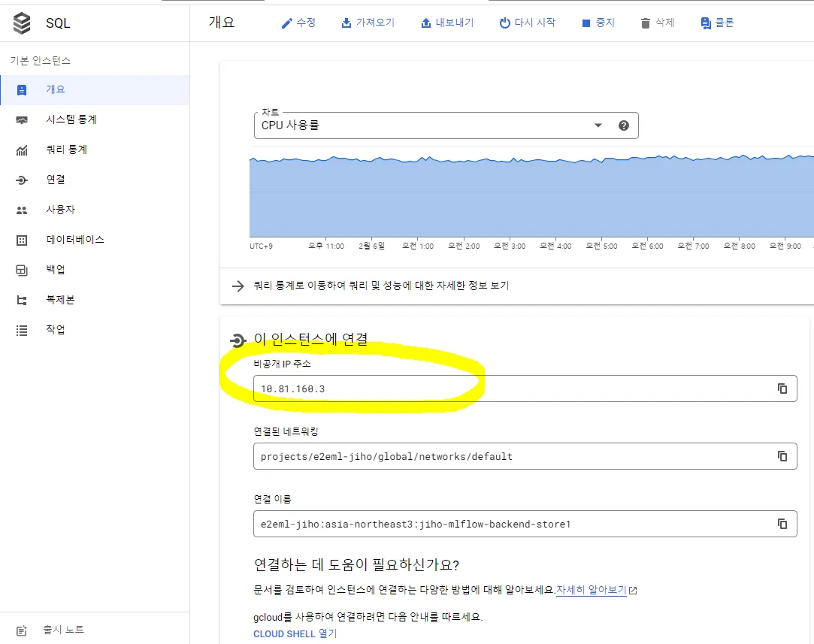Image resolution: width=814 pixels, height=644 pixels.
Task: Restart instance with 다시 시작 button
Action: tap(528, 23)
